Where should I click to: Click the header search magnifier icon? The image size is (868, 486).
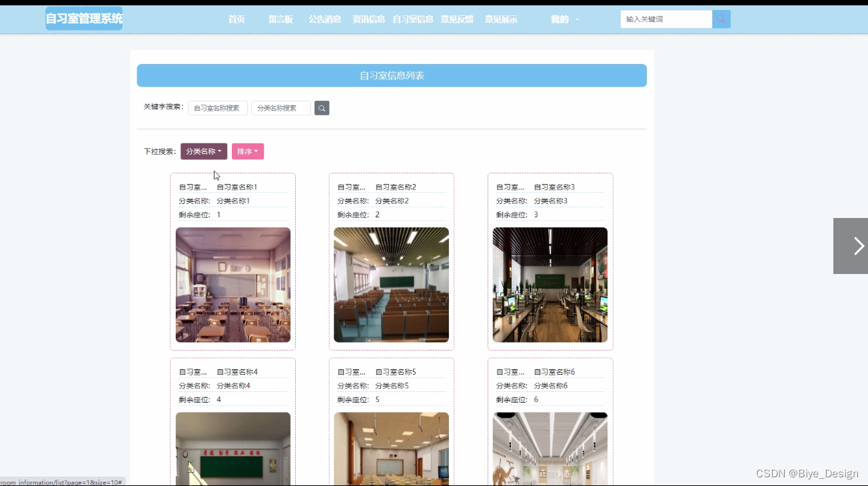[x=721, y=19]
